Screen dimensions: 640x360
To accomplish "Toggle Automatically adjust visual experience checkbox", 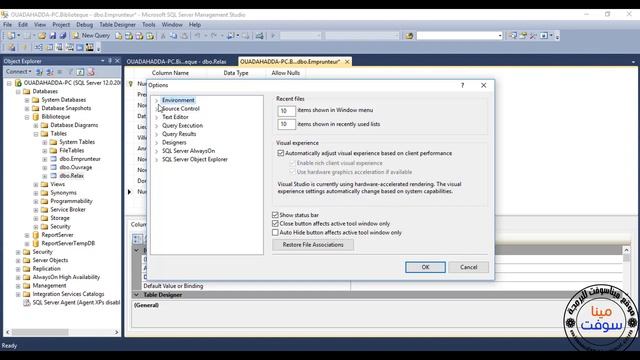I will (x=280, y=153).
